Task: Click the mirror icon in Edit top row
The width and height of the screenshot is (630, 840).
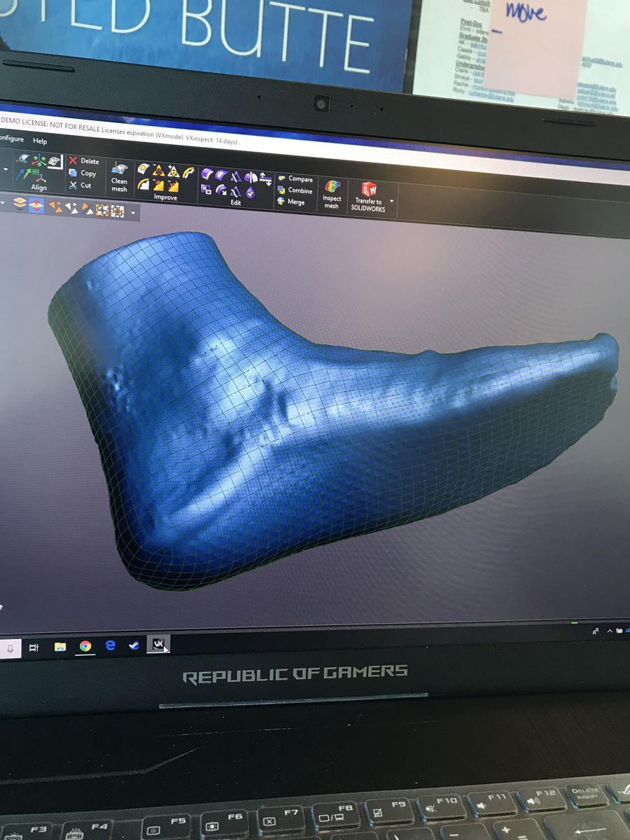Action: (251, 177)
